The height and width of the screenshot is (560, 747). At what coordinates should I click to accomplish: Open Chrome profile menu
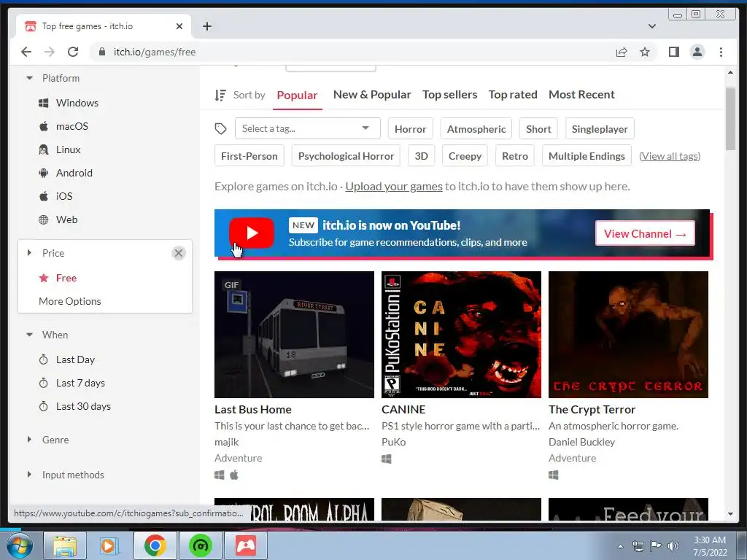[x=697, y=52]
